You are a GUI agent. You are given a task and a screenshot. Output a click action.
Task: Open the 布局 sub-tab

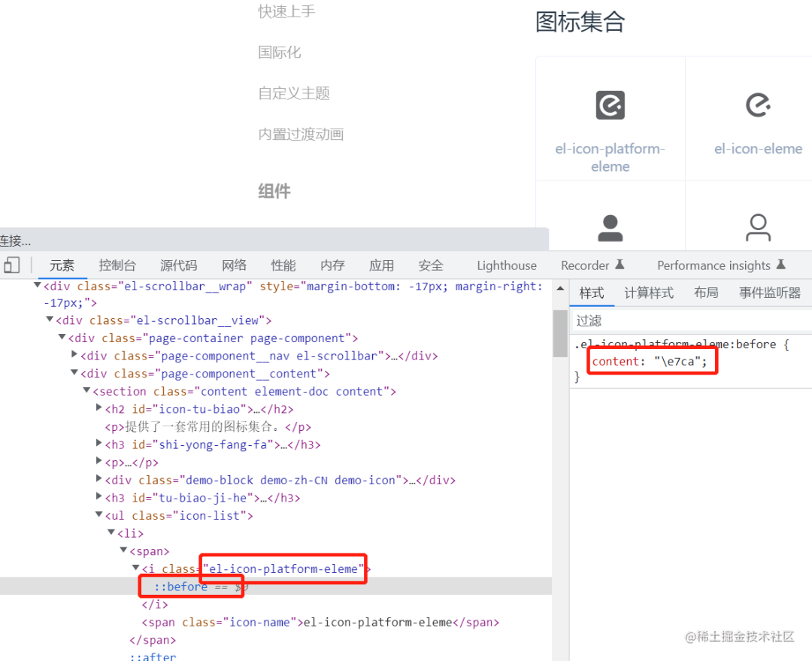click(x=706, y=293)
